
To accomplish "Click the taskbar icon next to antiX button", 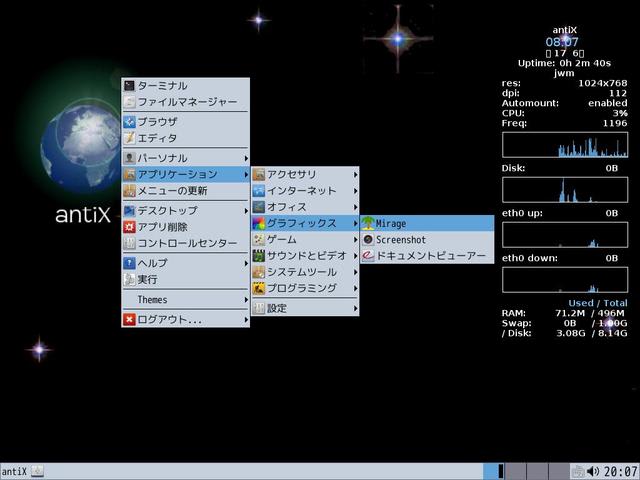I will pos(37,471).
